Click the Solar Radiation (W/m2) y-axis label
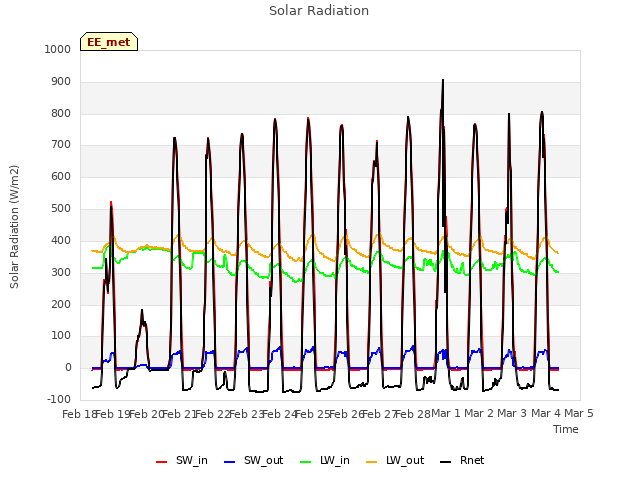Viewport: 640px width, 480px height. pos(14,227)
